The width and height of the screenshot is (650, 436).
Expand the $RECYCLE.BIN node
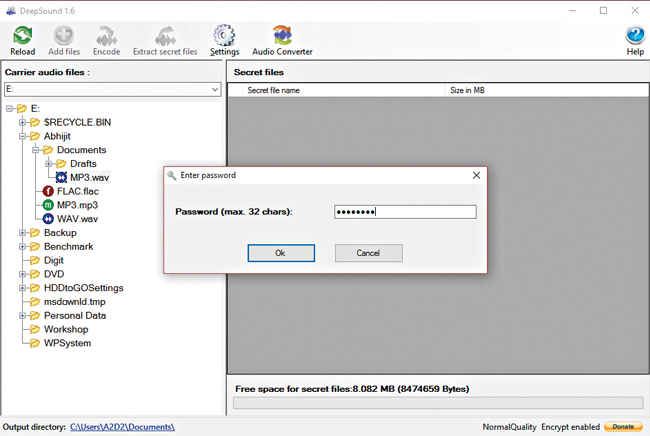[x=22, y=122]
